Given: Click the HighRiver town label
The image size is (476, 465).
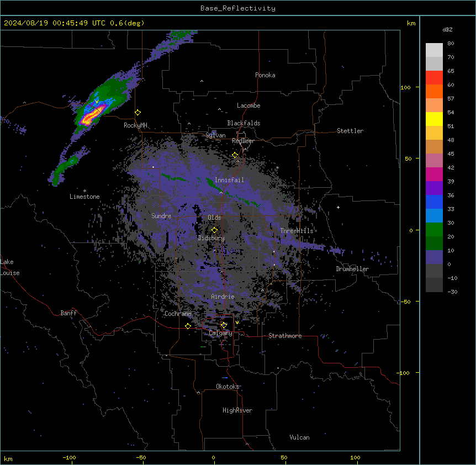Looking at the screenshot, I should pyautogui.click(x=237, y=410).
